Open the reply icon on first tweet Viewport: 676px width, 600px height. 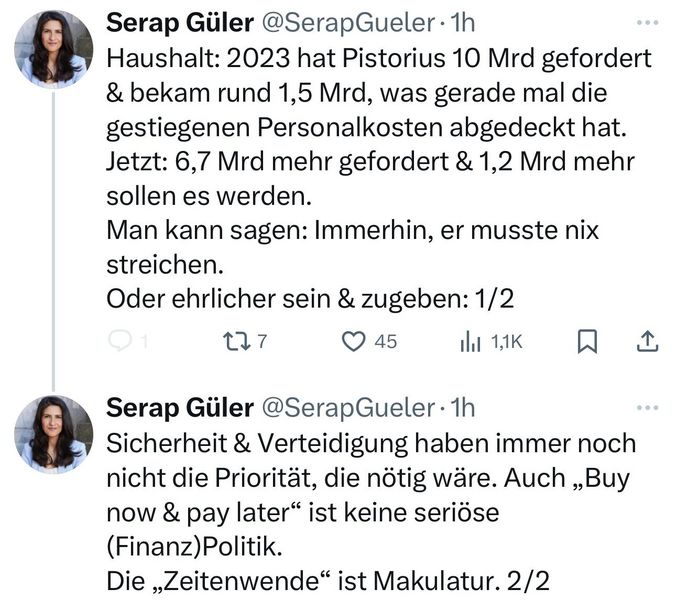click(x=119, y=341)
